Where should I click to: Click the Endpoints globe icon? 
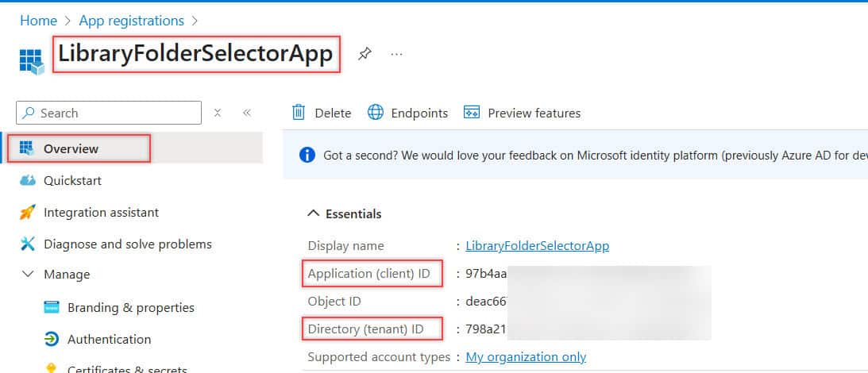376,113
